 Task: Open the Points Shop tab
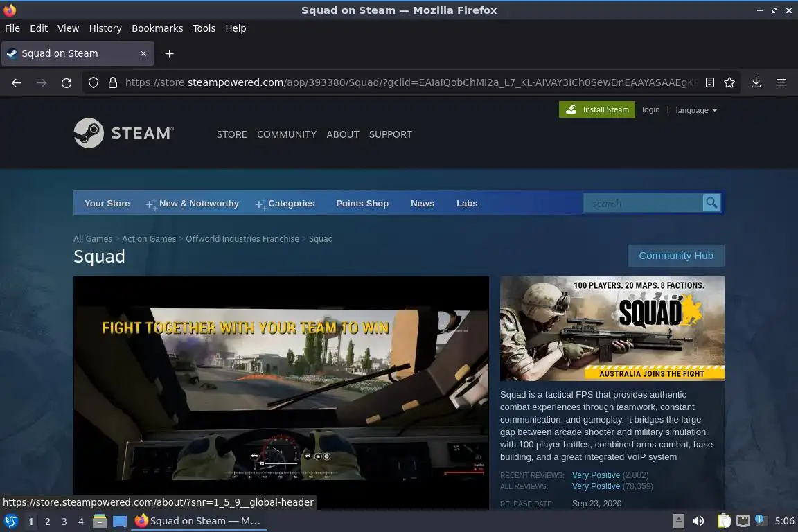(x=362, y=203)
